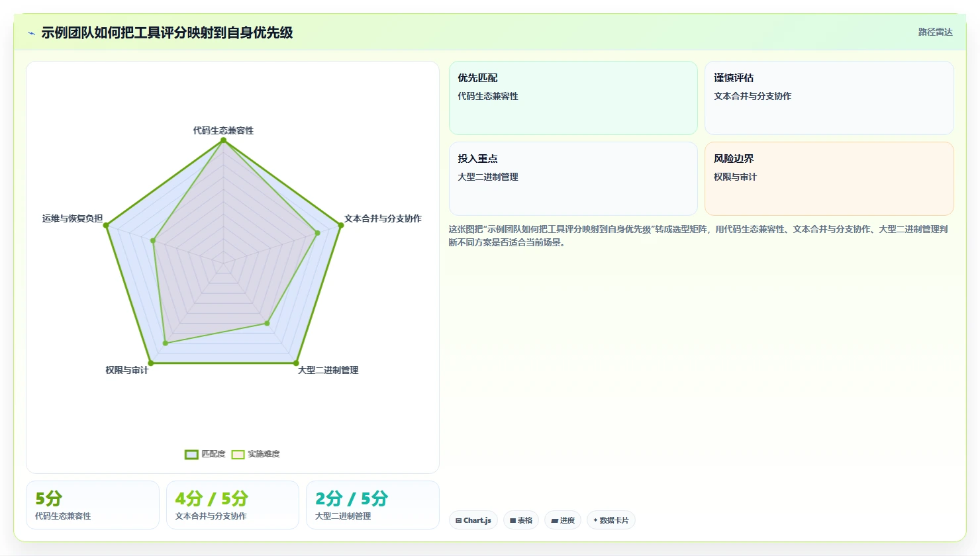Click the 权限与审计 radar axis label
Screen dimensions: 980x556
pos(127,370)
